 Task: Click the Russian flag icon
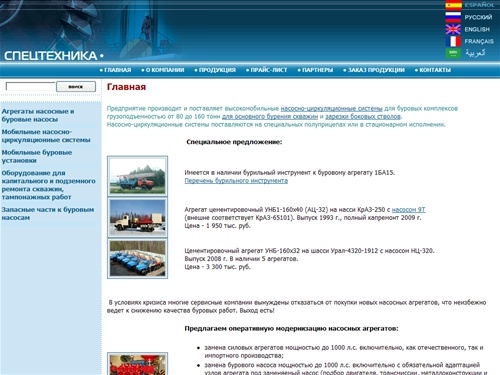coord(453,17)
